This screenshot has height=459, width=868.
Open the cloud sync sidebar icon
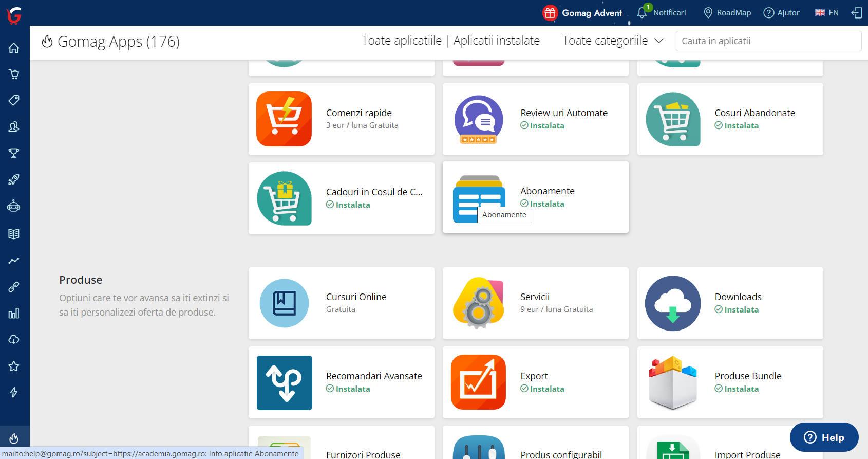(14, 340)
